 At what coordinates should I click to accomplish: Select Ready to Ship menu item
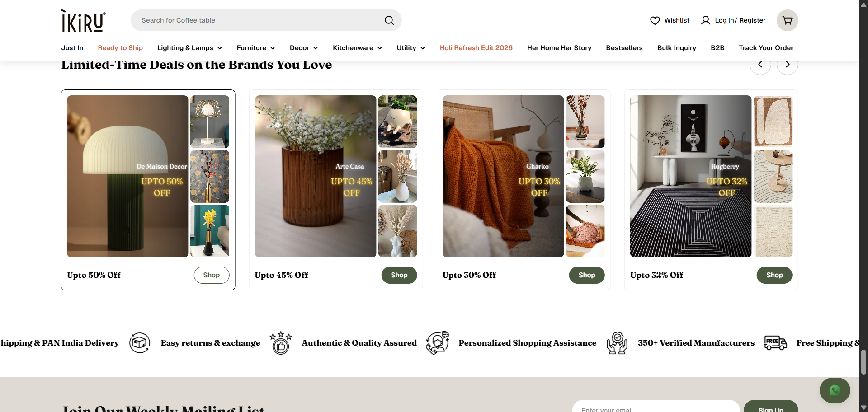[120, 48]
